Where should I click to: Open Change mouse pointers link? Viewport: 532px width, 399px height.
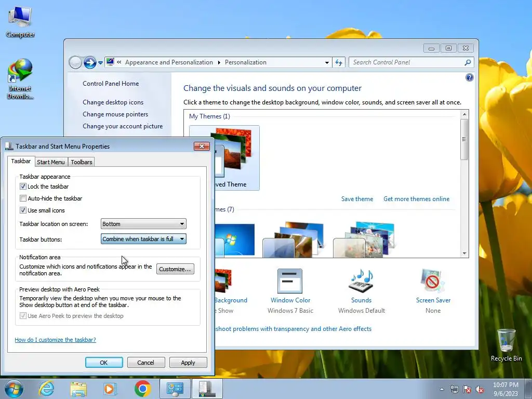tap(115, 114)
